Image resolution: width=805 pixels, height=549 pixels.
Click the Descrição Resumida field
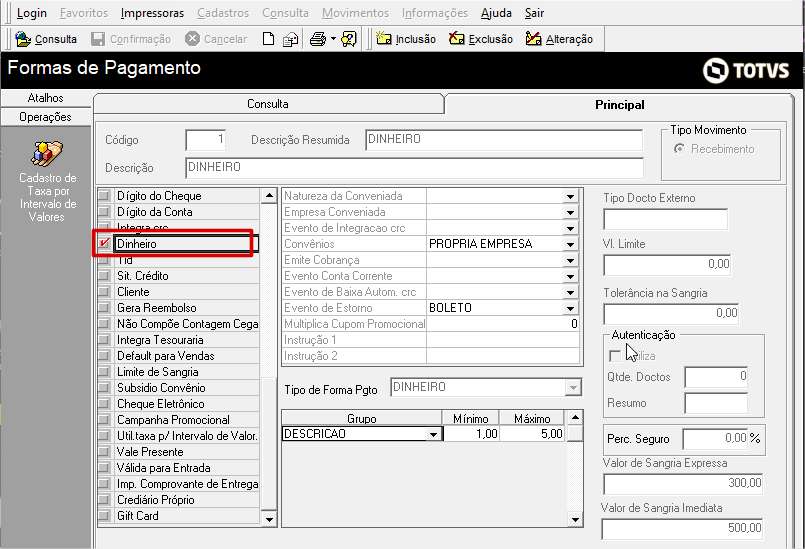click(x=504, y=140)
